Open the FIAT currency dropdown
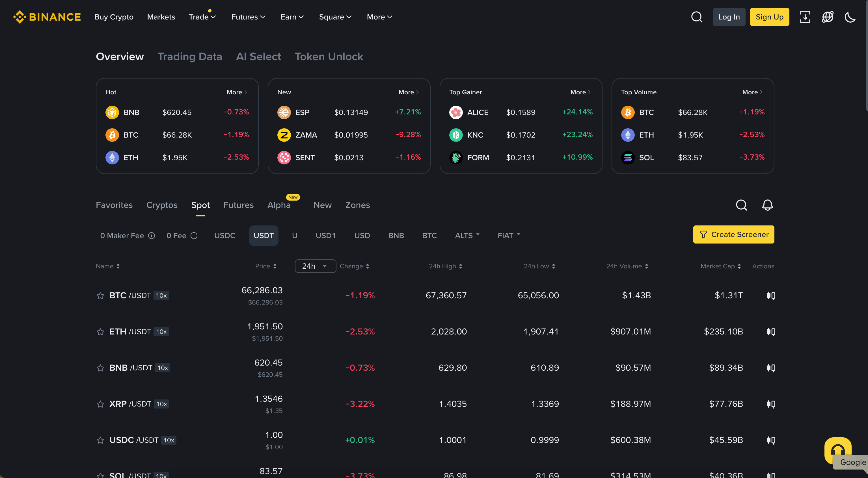868x478 pixels. (508, 235)
